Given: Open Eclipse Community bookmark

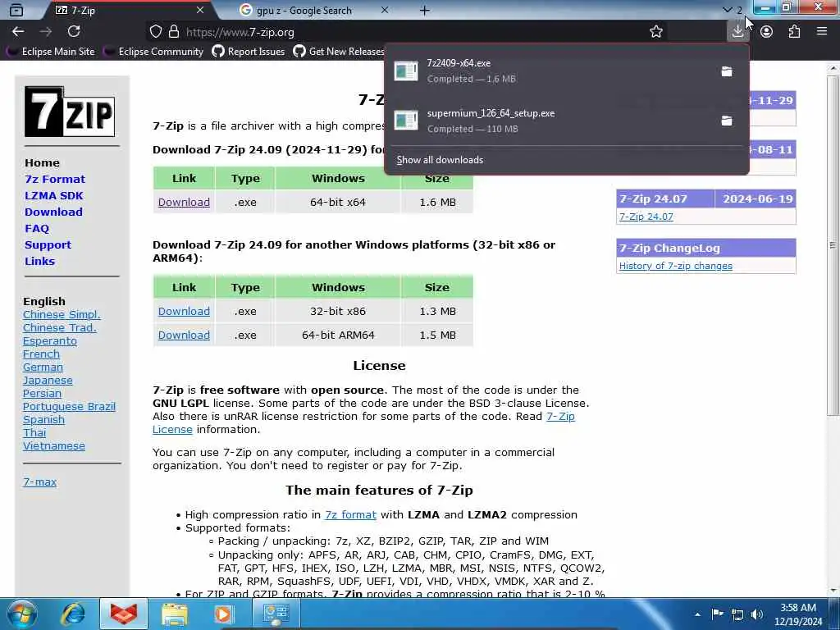Looking at the screenshot, I should tap(154, 52).
